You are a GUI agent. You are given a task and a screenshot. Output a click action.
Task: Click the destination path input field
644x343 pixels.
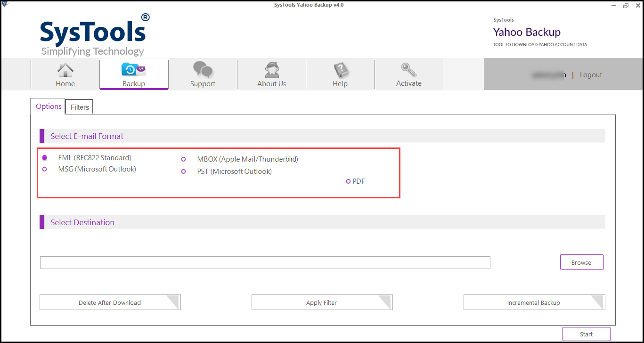[x=265, y=263]
